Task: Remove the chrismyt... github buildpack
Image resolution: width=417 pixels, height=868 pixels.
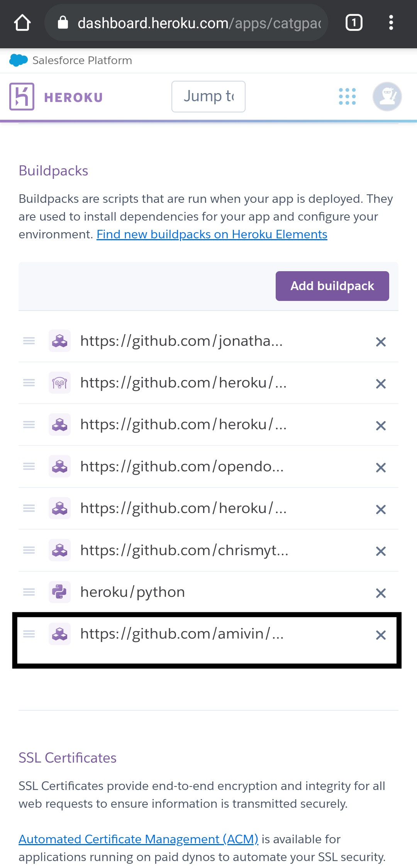Action: (x=381, y=551)
